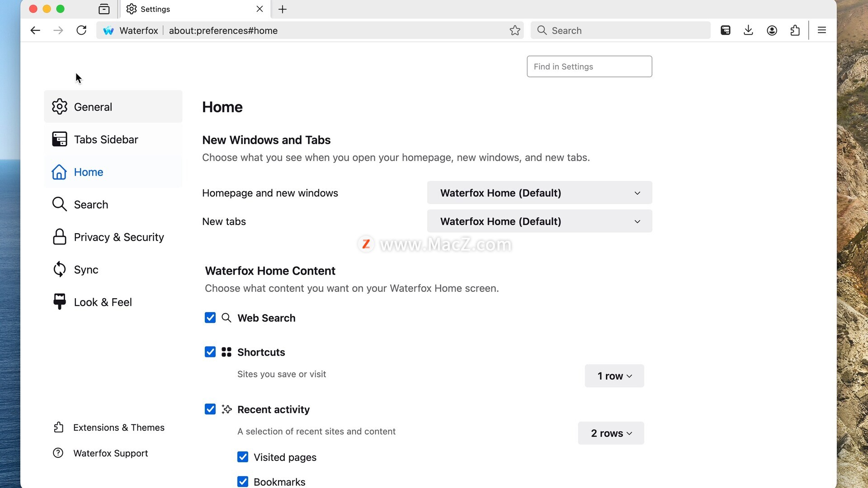The height and width of the screenshot is (488, 868).
Task: Click the Extensions & Themes puzzle icon
Action: [x=58, y=427]
